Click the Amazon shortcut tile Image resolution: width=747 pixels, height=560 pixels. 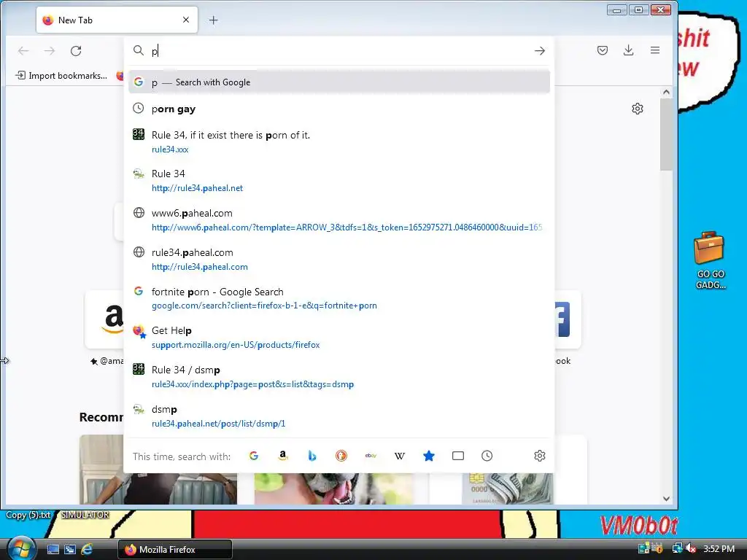(x=104, y=319)
